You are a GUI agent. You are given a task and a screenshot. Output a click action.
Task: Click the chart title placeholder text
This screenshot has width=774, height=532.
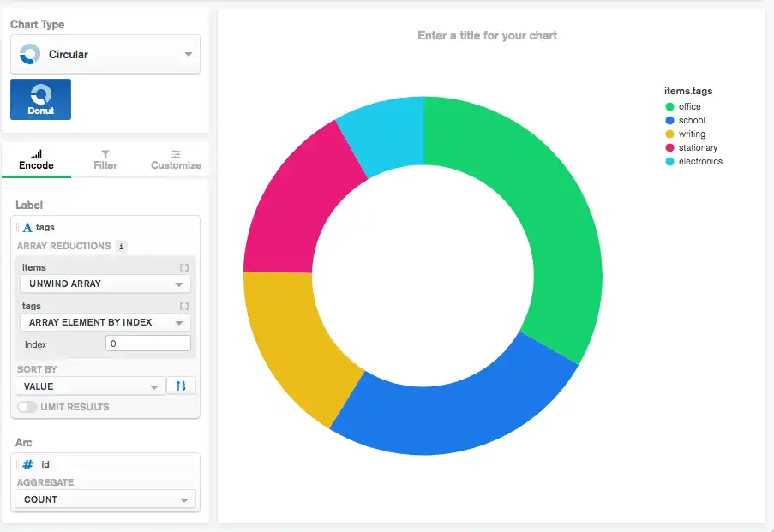pos(487,36)
